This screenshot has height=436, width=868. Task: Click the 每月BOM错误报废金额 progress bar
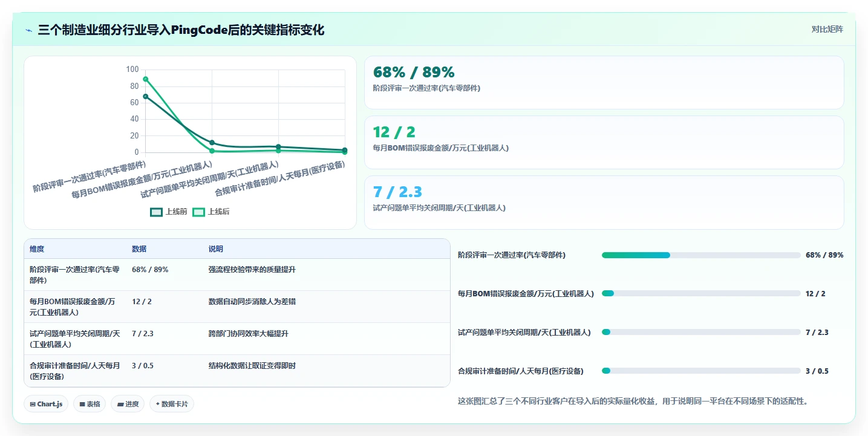[701, 293]
